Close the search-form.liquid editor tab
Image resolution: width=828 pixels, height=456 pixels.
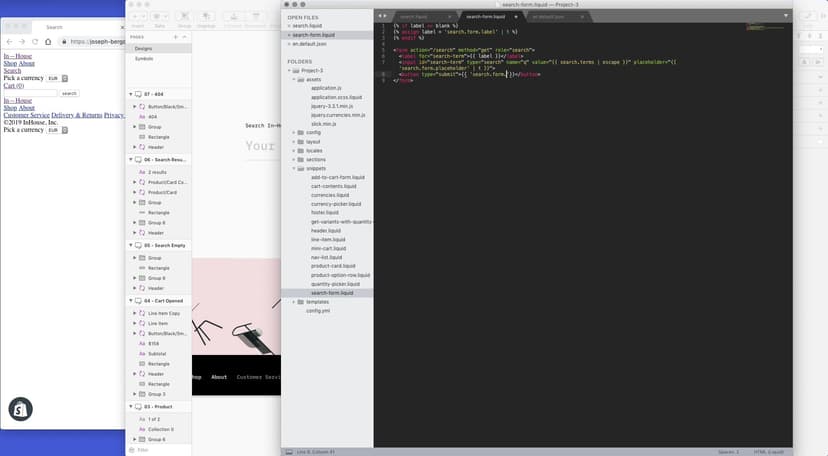tap(517, 17)
